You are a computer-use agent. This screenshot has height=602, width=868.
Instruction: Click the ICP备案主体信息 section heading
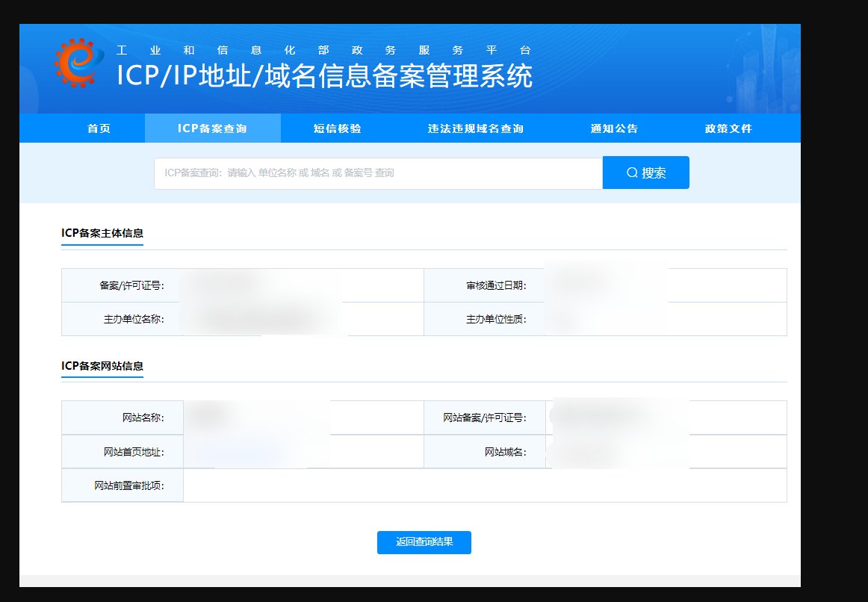click(x=102, y=233)
